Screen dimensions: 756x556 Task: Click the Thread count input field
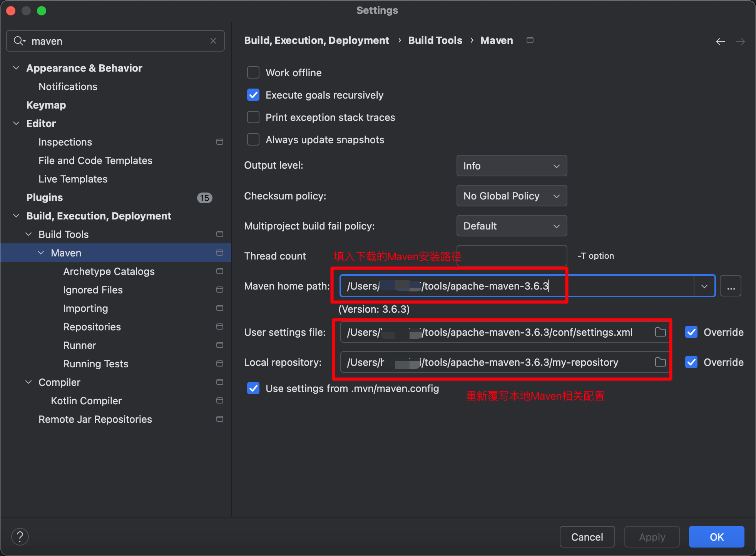click(511, 255)
